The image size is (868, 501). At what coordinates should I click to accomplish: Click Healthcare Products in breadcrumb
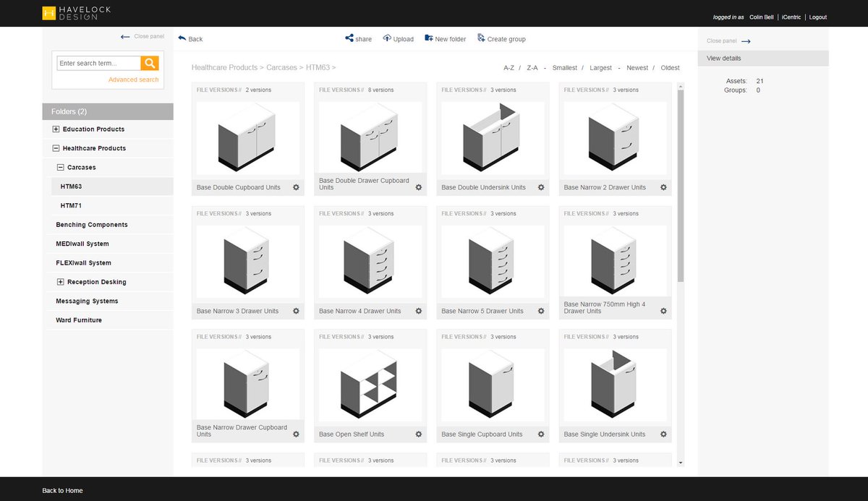[x=224, y=67]
